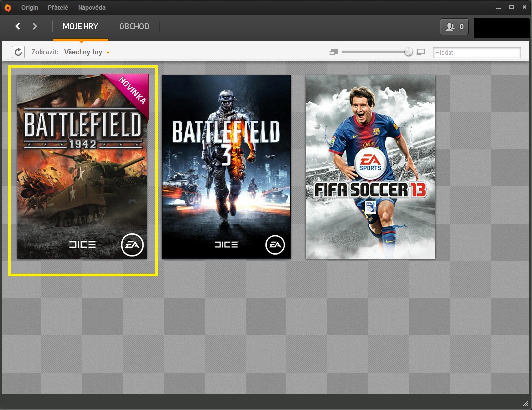This screenshot has height=410, width=532.
Task: Go back with the left arrow
Action: click(18, 26)
